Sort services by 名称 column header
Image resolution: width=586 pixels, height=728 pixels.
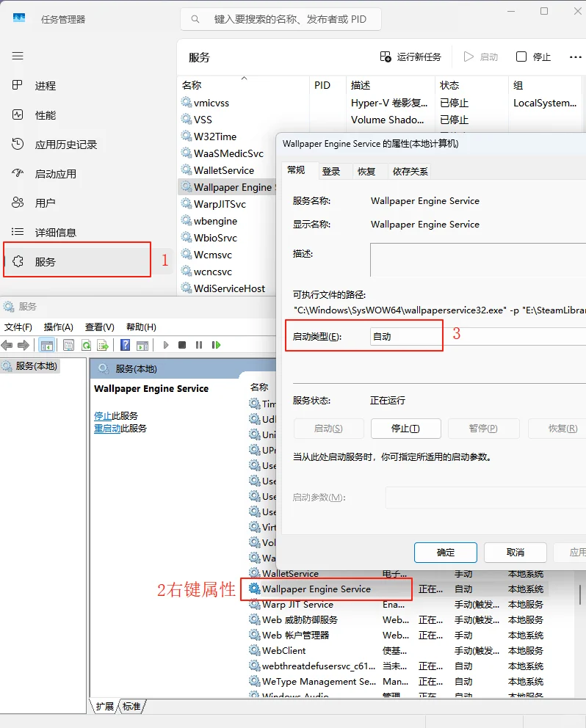point(192,85)
